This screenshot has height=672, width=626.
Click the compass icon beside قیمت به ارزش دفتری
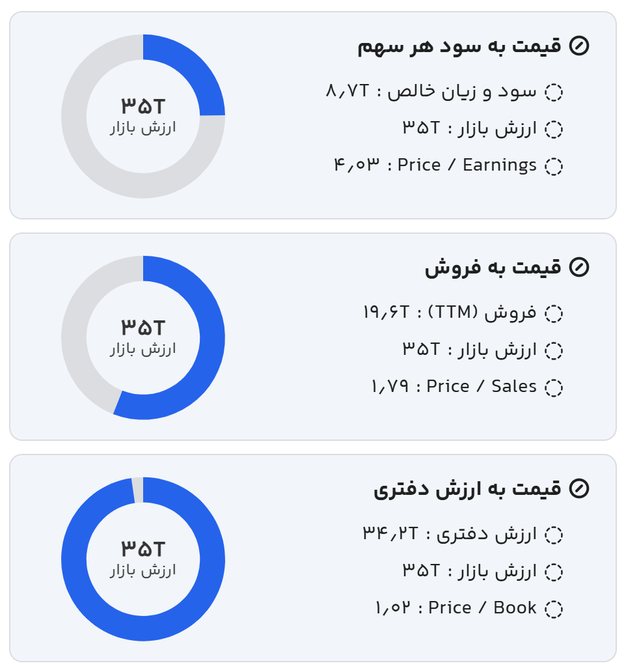578,489
